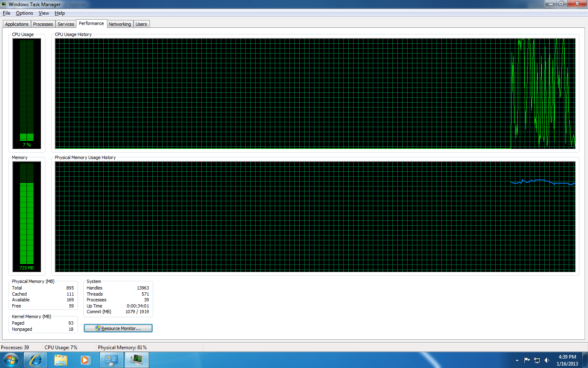588x368 pixels.
Task: Close the Task Manager window
Action: 577,4
